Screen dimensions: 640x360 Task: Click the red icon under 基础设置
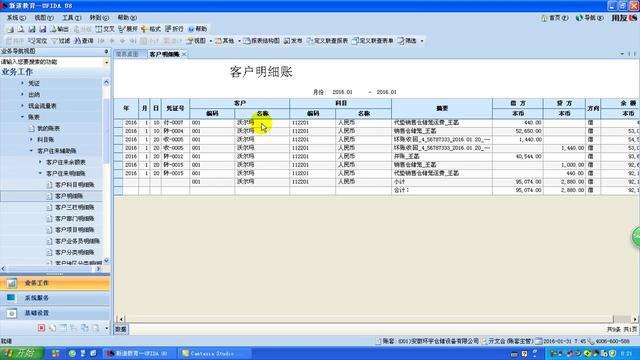coord(41,328)
